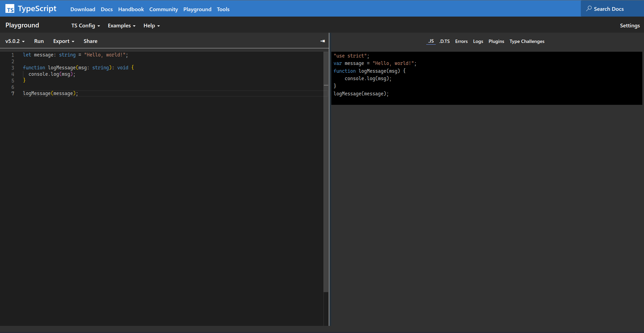644x333 pixels.
Task: Click the editor vertical scrollbar
Action: pyautogui.click(x=326, y=171)
